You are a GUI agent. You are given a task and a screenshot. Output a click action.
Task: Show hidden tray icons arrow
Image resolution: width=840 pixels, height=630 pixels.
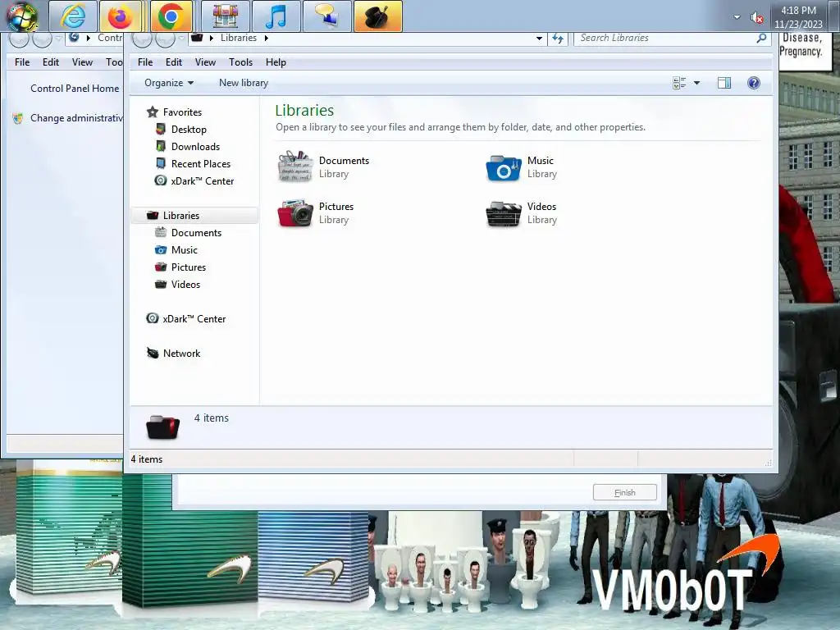point(737,17)
